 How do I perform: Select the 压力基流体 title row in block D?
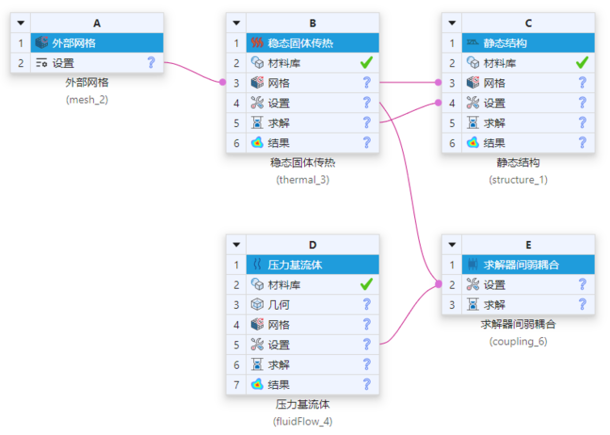(312, 265)
